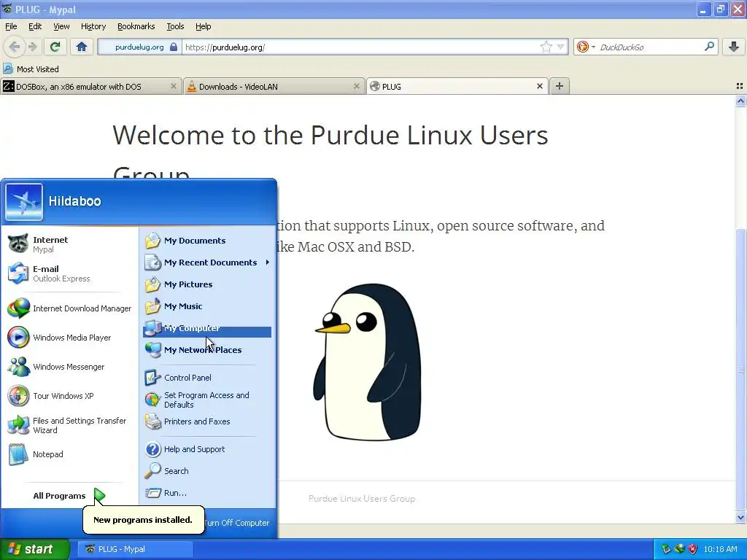This screenshot has height=560, width=747.
Task: Click the red security shield tray icon
Action: pyautogui.click(x=693, y=549)
